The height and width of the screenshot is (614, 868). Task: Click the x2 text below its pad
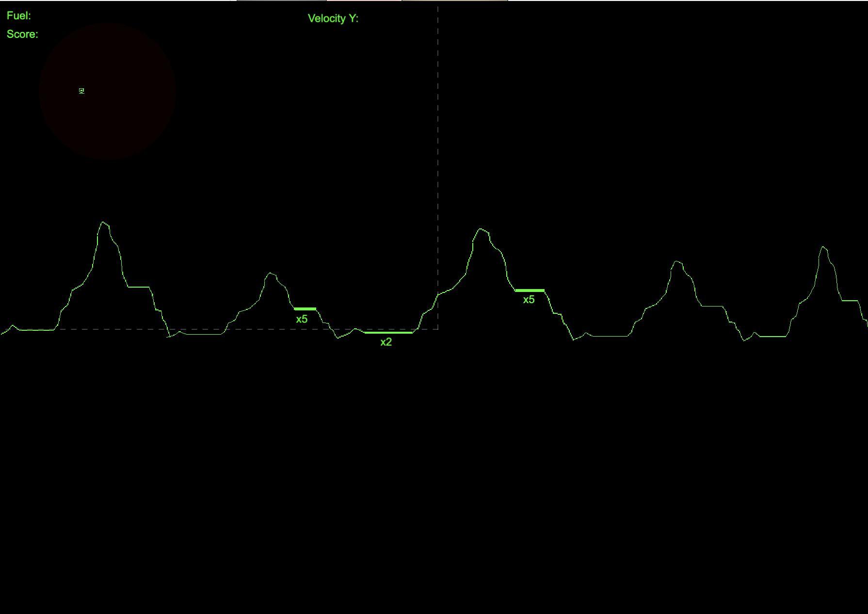(x=386, y=342)
